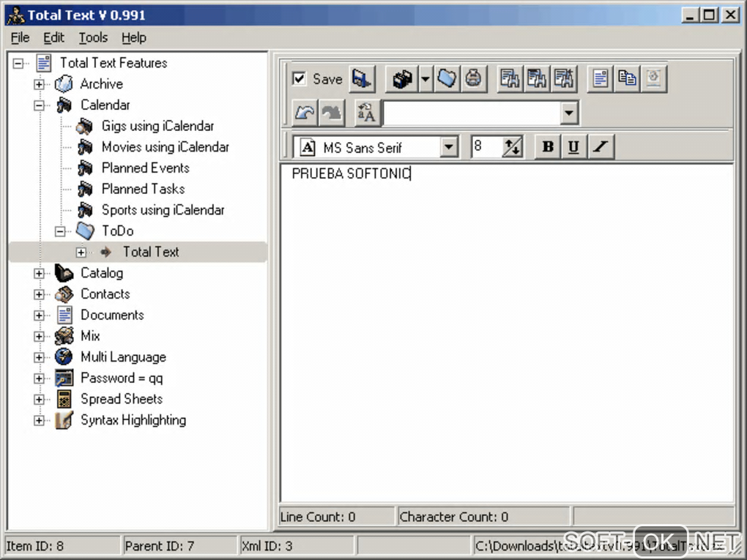The height and width of the screenshot is (560, 747).
Task: Expand the Archive tree node
Action: pyautogui.click(x=39, y=84)
